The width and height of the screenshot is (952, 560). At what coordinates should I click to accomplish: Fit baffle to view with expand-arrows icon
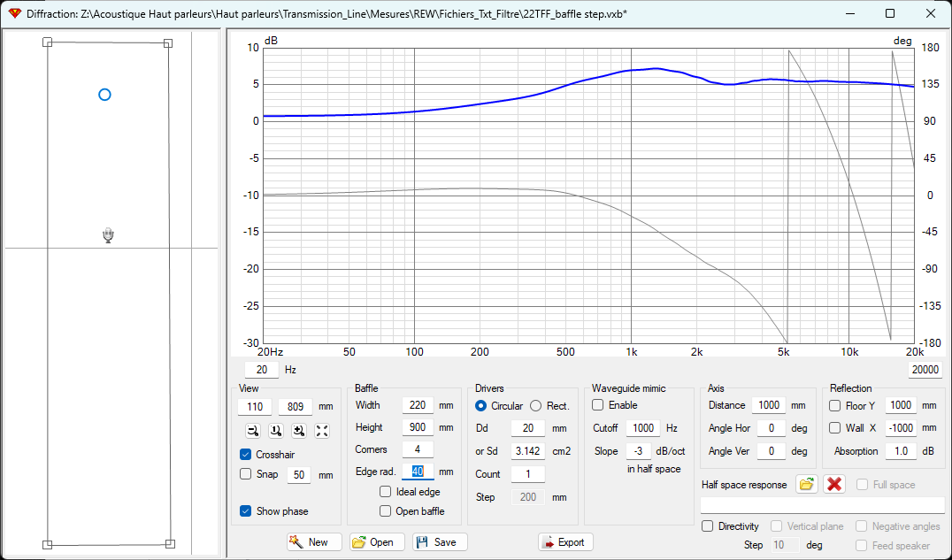pos(322,431)
